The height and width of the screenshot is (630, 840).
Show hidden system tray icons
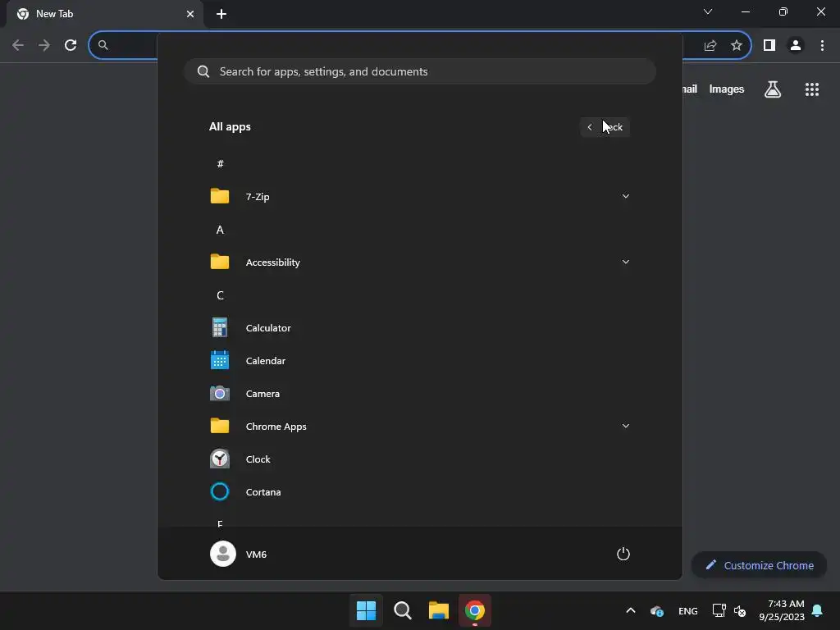pos(631,610)
